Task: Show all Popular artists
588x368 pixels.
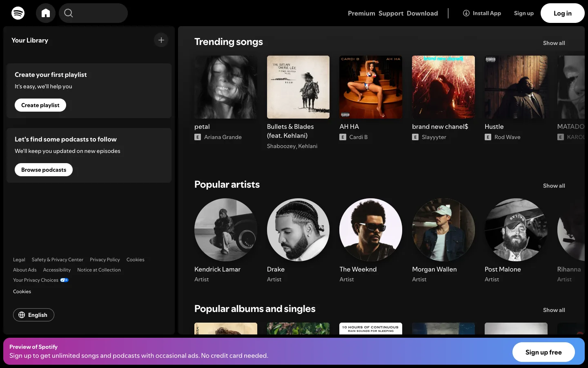Action: [x=554, y=186]
